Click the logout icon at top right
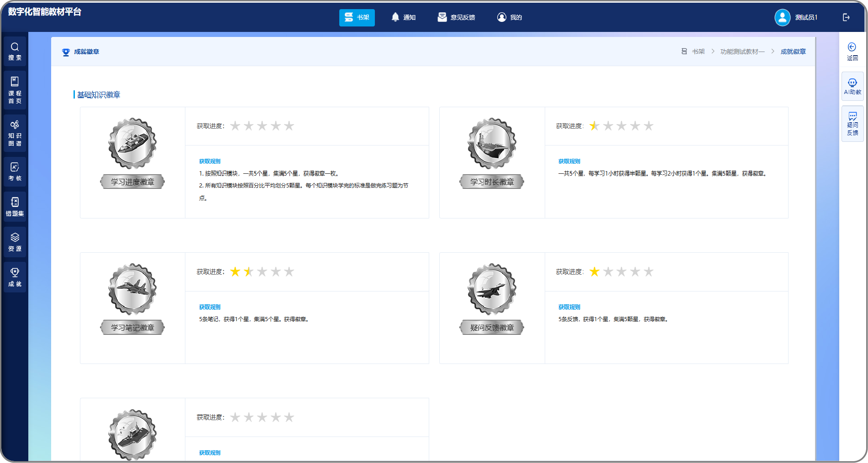868x463 pixels. [846, 17]
